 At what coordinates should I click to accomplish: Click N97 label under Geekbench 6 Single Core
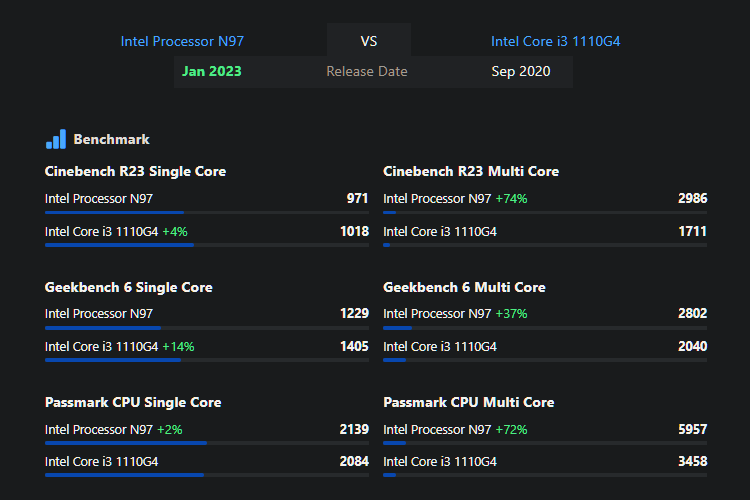point(99,313)
